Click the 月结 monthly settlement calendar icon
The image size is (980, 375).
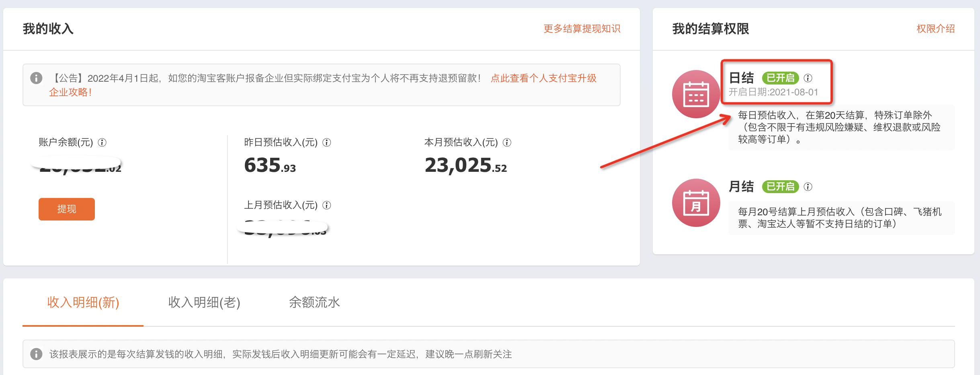[696, 202]
